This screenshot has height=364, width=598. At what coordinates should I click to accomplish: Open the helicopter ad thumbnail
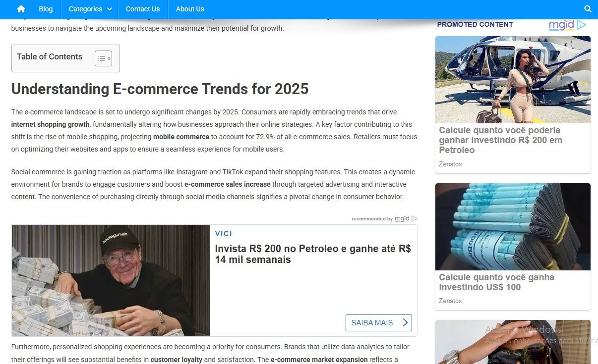pos(513,80)
